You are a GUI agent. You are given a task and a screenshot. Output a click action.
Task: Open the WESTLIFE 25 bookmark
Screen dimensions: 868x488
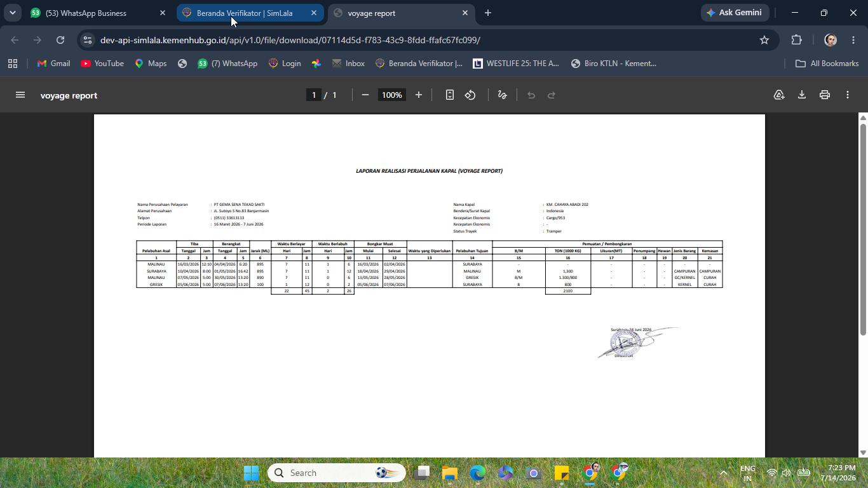516,64
